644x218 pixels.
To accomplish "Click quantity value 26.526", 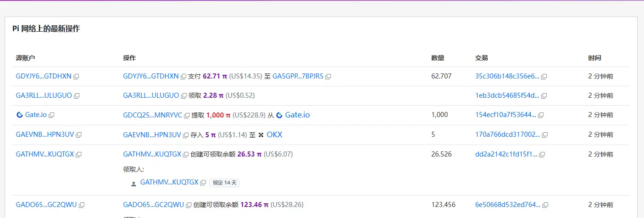I will (x=442, y=154).
